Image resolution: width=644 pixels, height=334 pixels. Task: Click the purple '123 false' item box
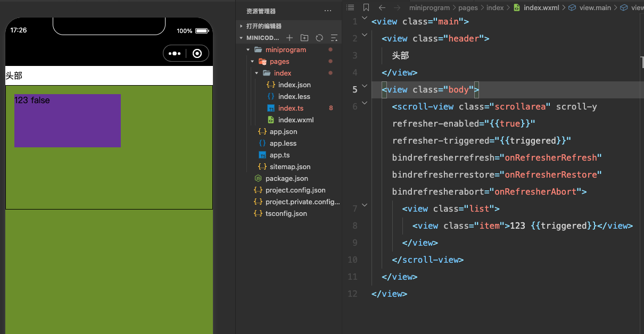(x=68, y=121)
